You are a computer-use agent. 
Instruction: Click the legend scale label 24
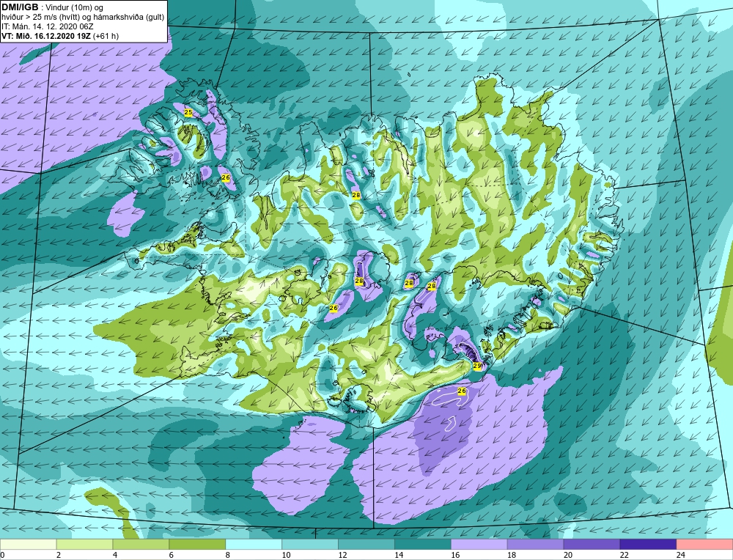[x=681, y=556]
